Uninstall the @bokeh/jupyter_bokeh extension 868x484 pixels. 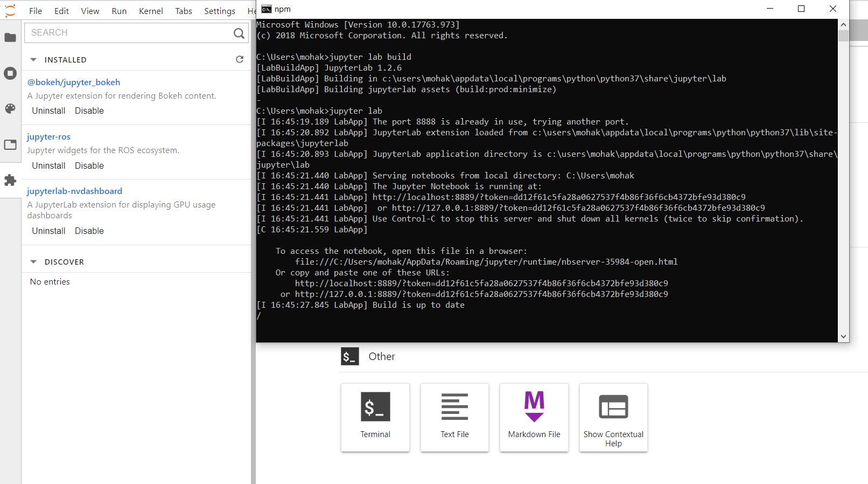(x=48, y=110)
